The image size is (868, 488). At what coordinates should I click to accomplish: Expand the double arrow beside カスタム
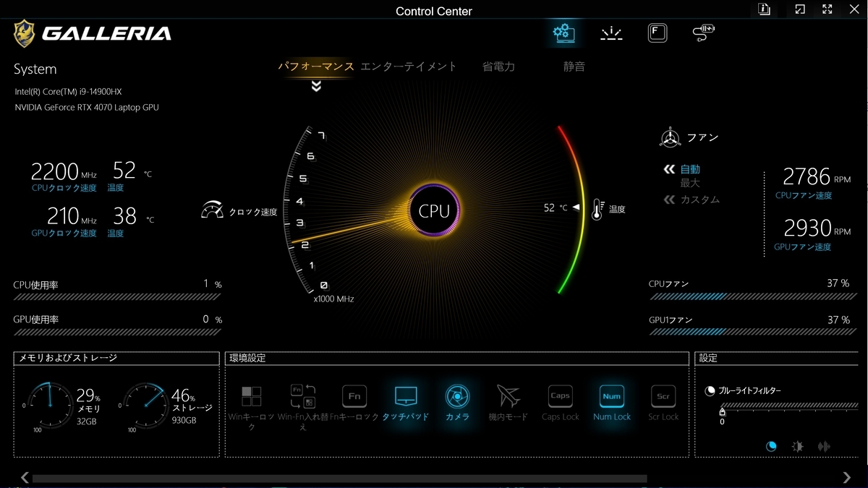coord(669,200)
